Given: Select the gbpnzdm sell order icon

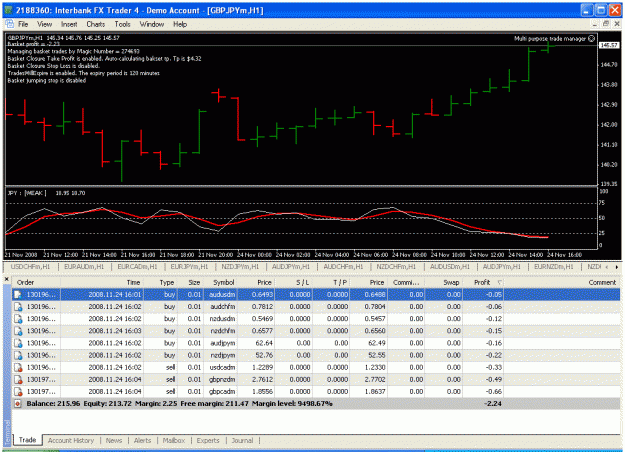Looking at the screenshot, I should 18,379.
